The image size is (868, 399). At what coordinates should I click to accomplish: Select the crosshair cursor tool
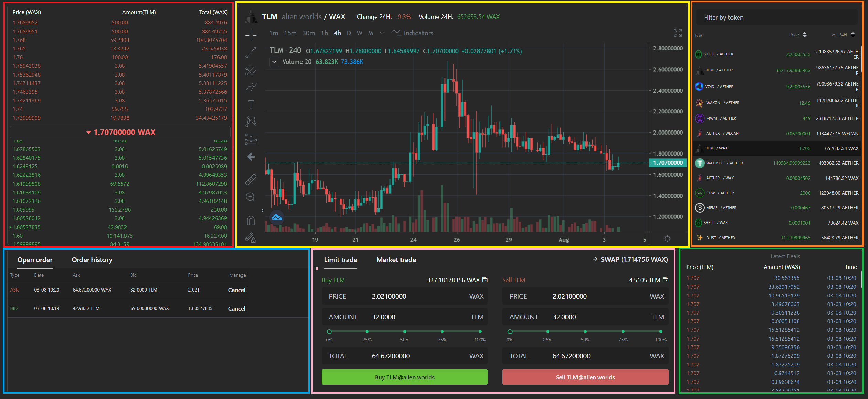[x=251, y=35]
